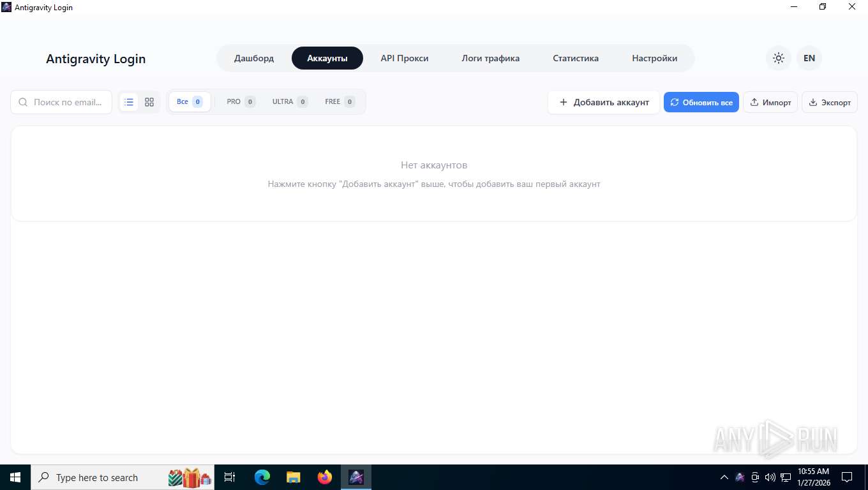Click the Импорт button
The height and width of the screenshot is (490, 868).
coord(770,102)
